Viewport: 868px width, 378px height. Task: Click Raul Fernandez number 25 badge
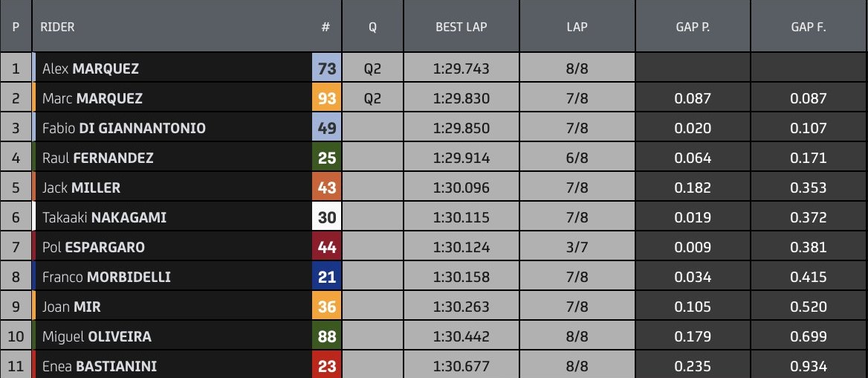(326, 158)
